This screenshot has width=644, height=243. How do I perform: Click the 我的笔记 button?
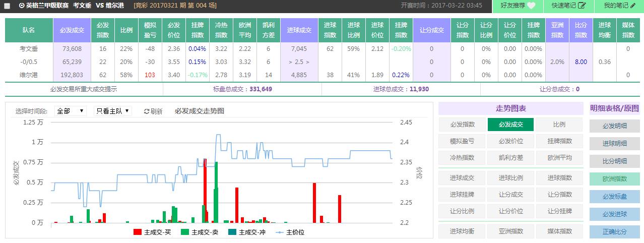click(619, 6)
